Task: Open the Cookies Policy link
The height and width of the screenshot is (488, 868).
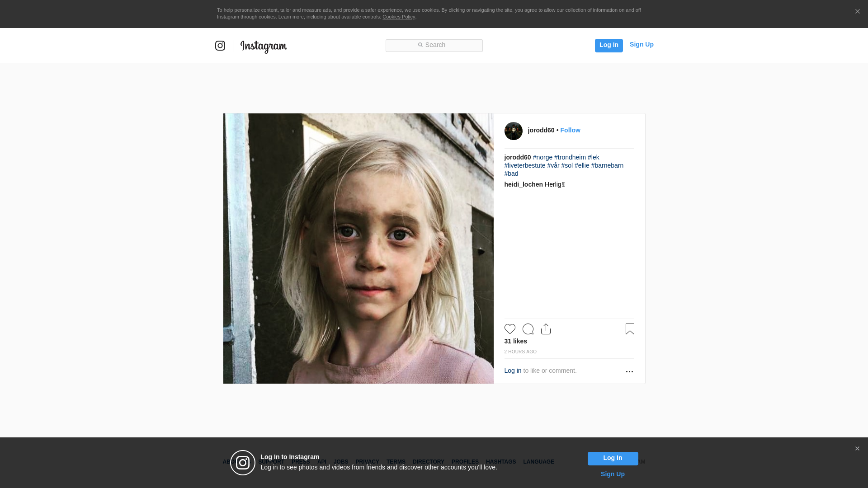Action: point(398,17)
